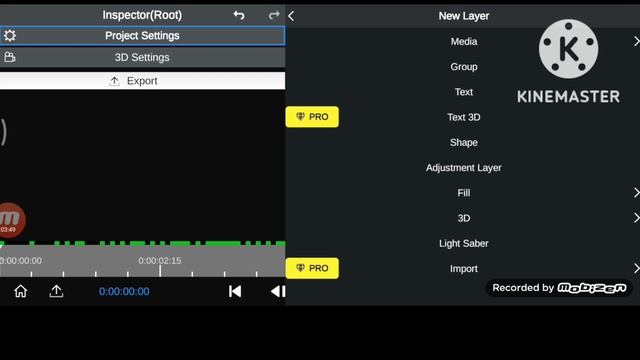Expand the Media submenu arrow

click(636, 41)
